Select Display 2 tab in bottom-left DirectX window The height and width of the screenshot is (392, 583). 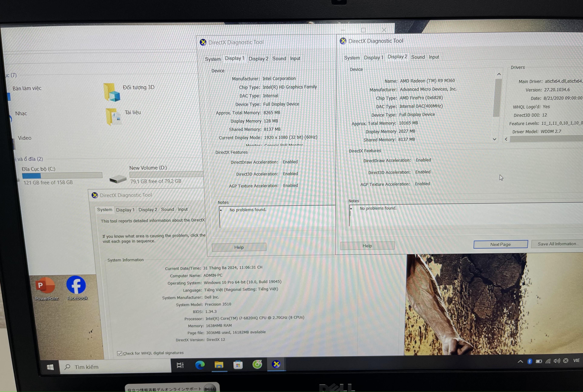pos(148,210)
